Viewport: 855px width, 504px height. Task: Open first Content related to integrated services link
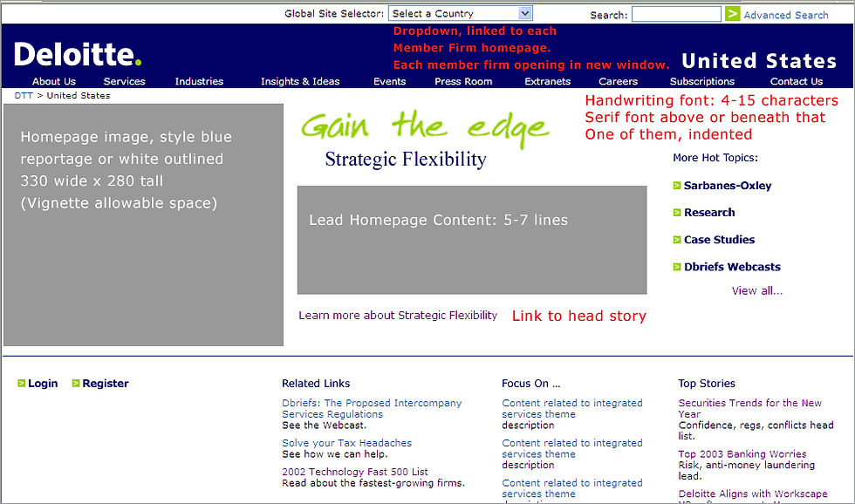tap(572, 409)
